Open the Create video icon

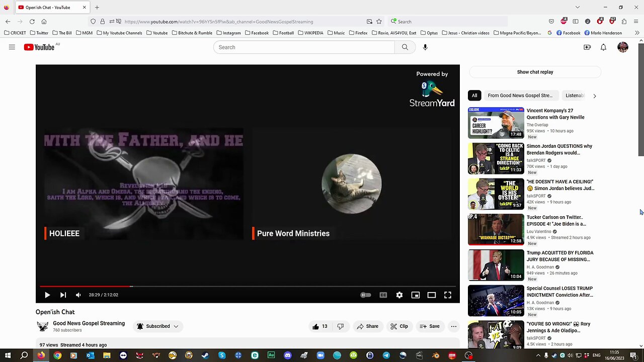(x=587, y=47)
